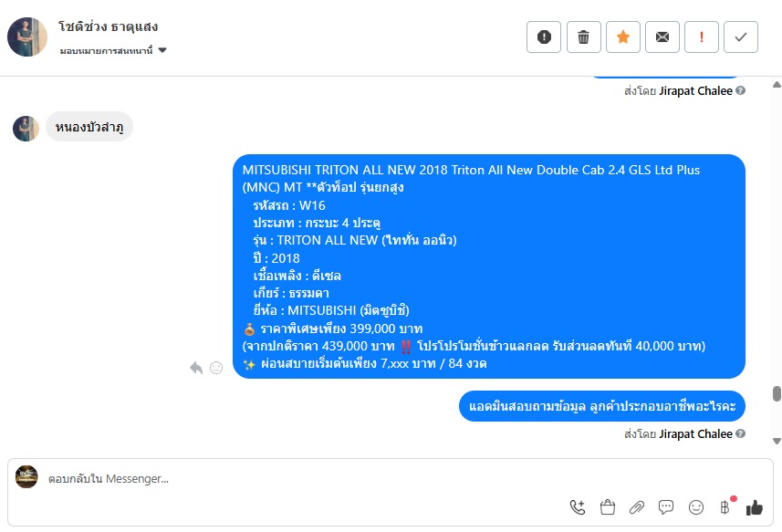Click the phone call request icon
Screen dimensions: 782x532
point(578,507)
